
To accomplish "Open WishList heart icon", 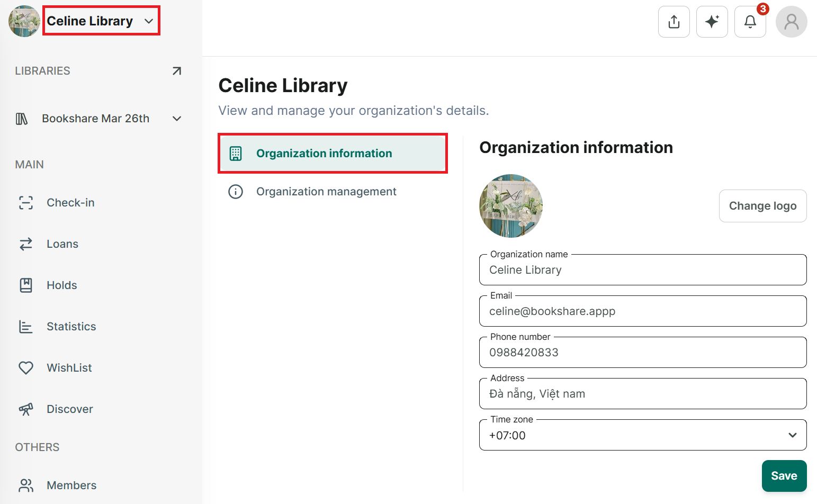I will (26, 368).
